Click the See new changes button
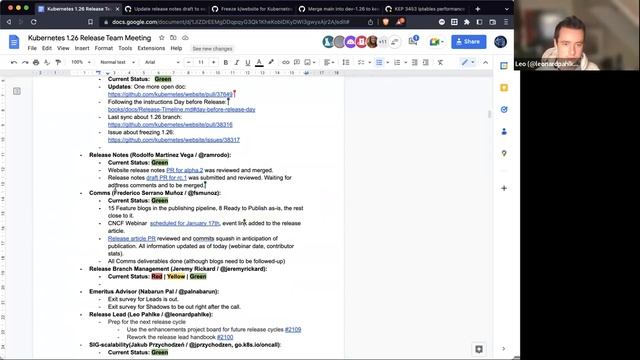The height and width of the screenshot is (360, 640). [x=212, y=49]
